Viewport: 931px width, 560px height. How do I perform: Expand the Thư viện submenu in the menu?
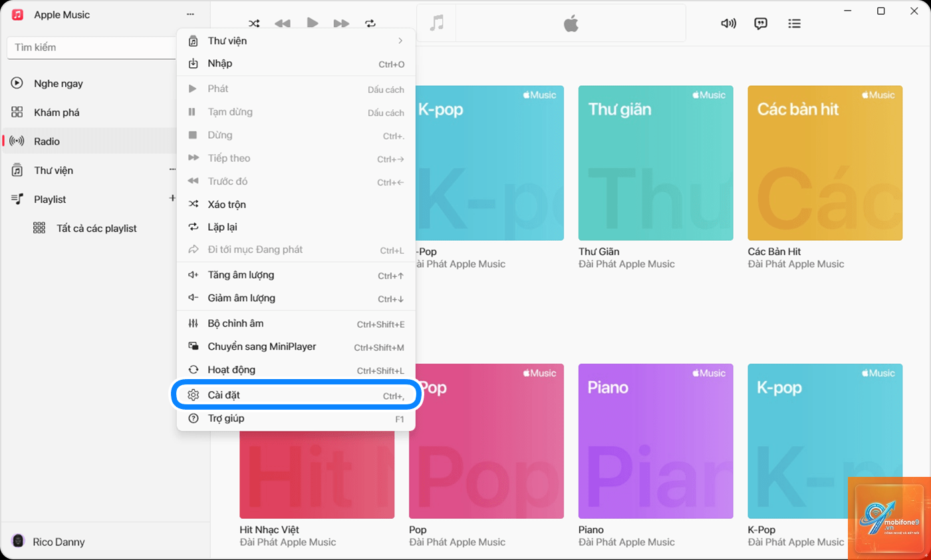[296, 41]
